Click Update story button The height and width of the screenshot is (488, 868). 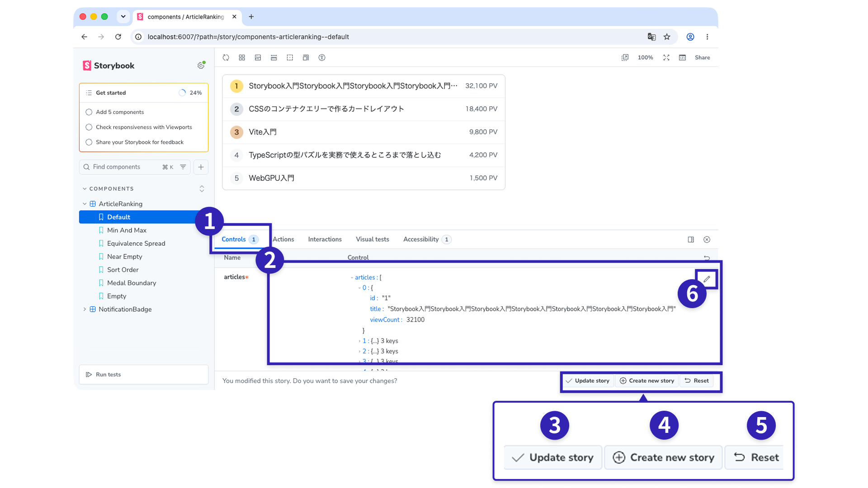click(x=588, y=381)
